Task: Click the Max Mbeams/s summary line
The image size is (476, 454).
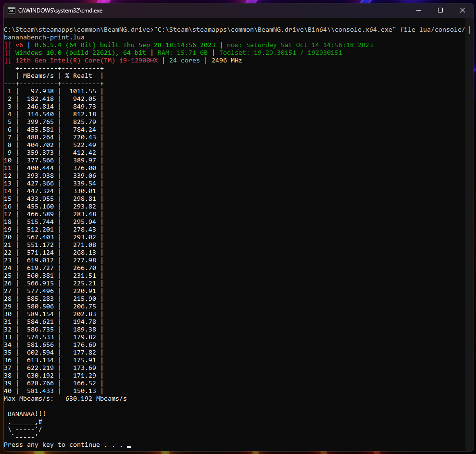Action: 65,398
